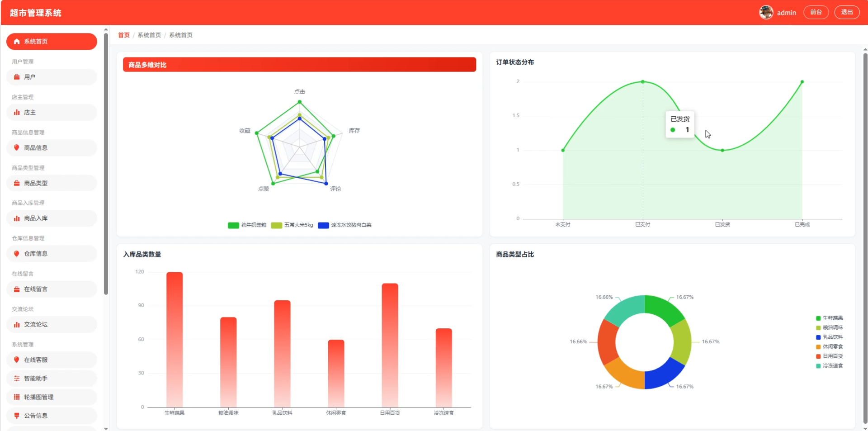Click the main content vertical scrollbar thumb
The height and width of the screenshot is (431, 868).
click(865, 239)
